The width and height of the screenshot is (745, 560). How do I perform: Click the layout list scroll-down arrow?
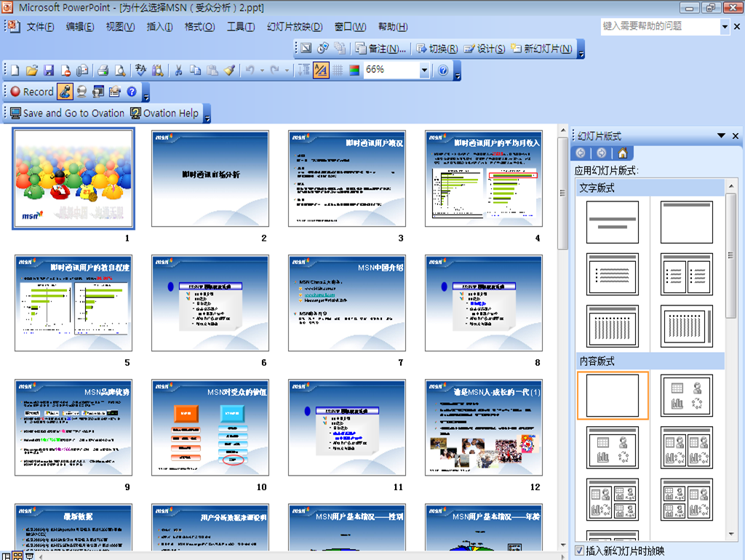(730, 534)
